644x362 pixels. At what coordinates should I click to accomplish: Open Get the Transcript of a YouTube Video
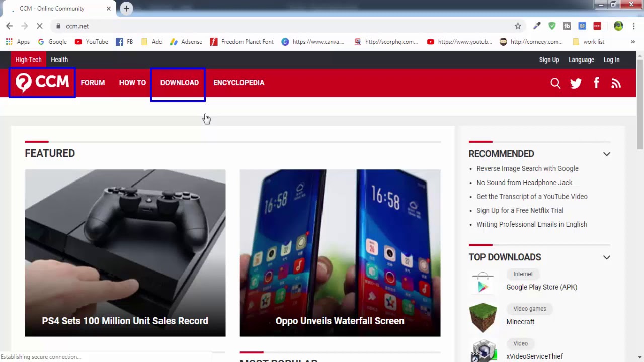tap(532, 197)
